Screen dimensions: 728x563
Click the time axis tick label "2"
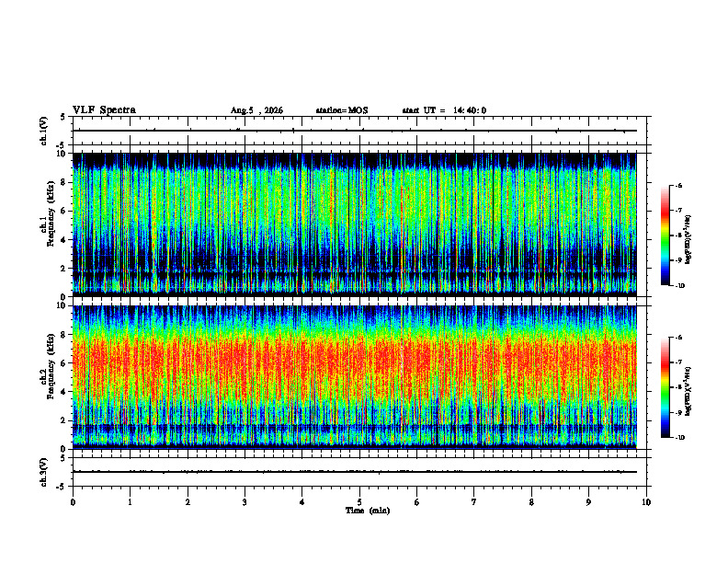click(188, 502)
